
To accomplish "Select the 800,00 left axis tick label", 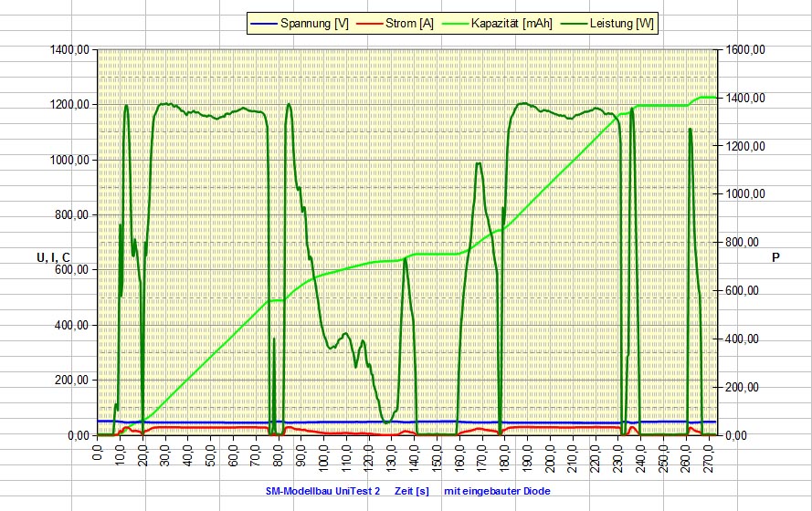I will click(x=71, y=215).
